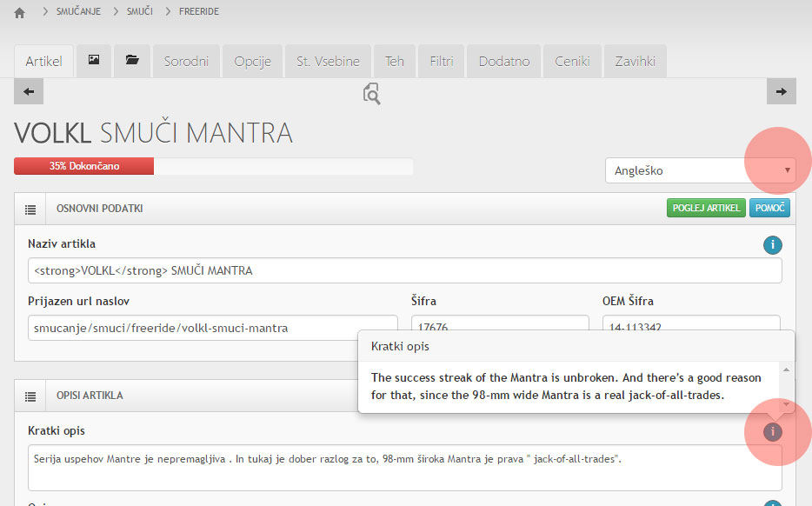The height and width of the screenshot is (506, 812).
Task: Click the document search magnifier icon
Action: [x=371, y=93]
